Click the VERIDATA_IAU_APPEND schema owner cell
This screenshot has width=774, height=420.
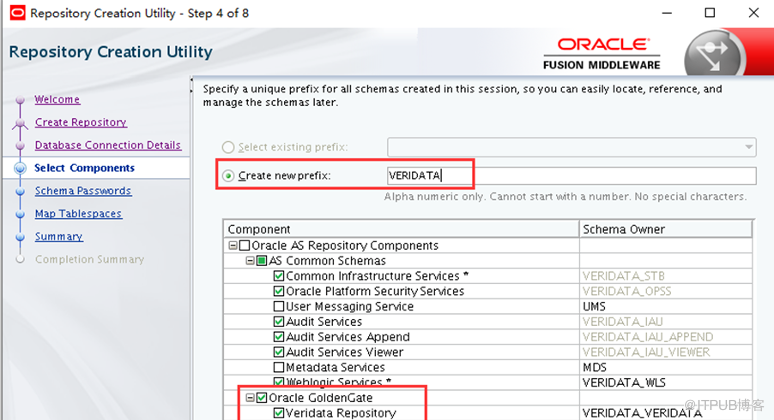[665, 337]
